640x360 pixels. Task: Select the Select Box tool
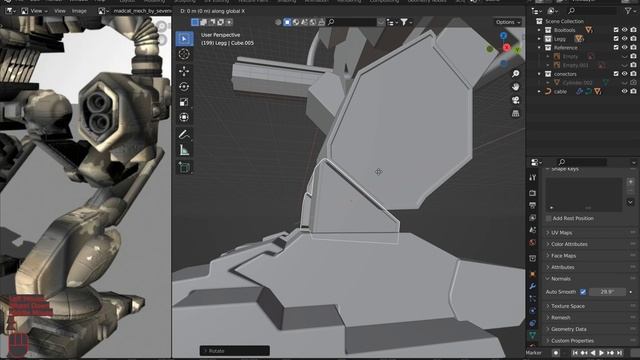coord(184,39)
